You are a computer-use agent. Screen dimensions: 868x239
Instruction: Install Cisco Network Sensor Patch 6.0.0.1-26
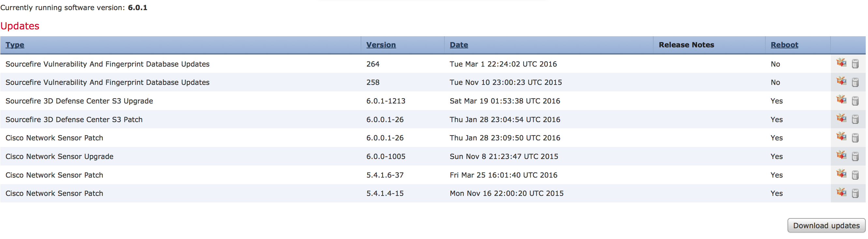841,137
